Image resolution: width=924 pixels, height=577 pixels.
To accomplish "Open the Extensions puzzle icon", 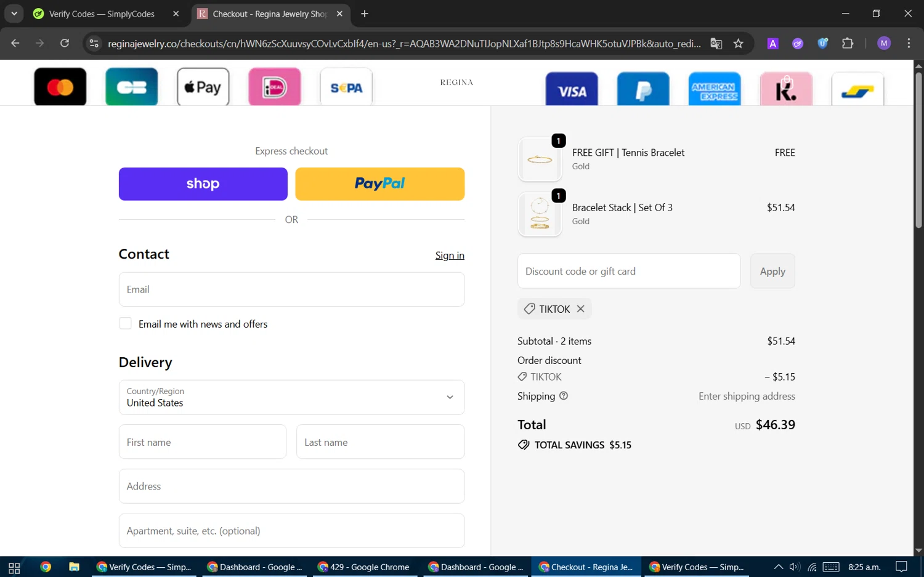I will coord(848,43).
